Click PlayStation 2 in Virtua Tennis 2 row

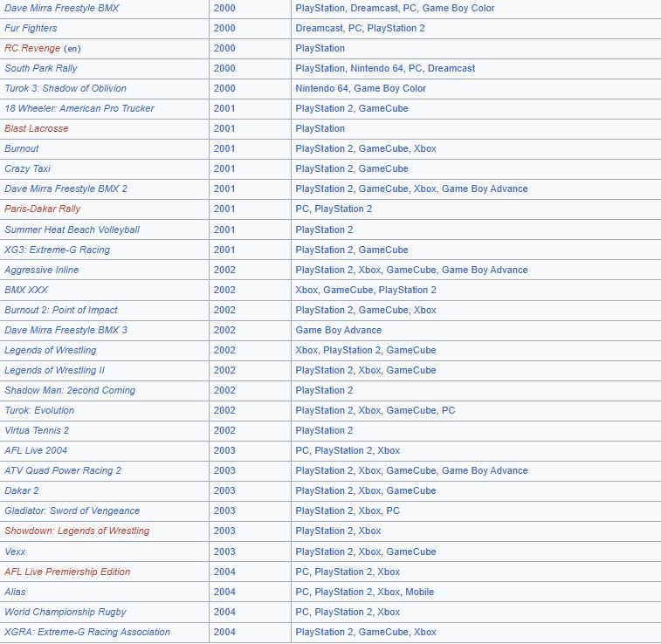(324, 430)
